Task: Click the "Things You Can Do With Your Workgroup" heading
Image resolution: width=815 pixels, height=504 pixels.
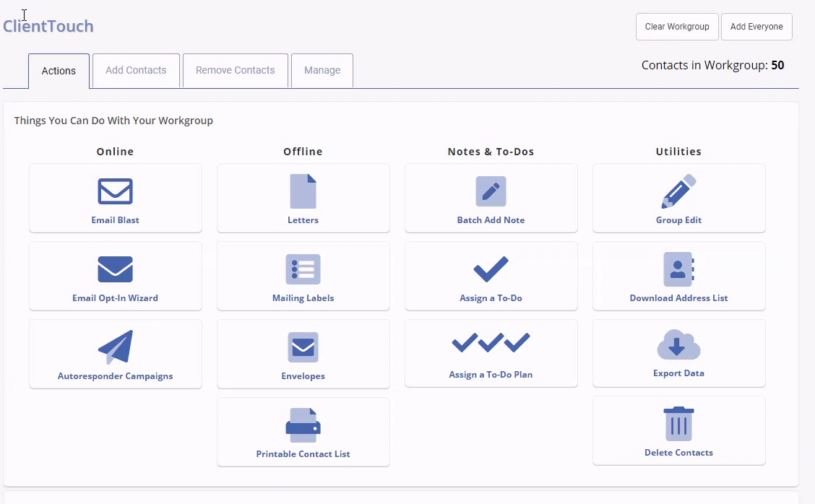Action: (113, 121)
